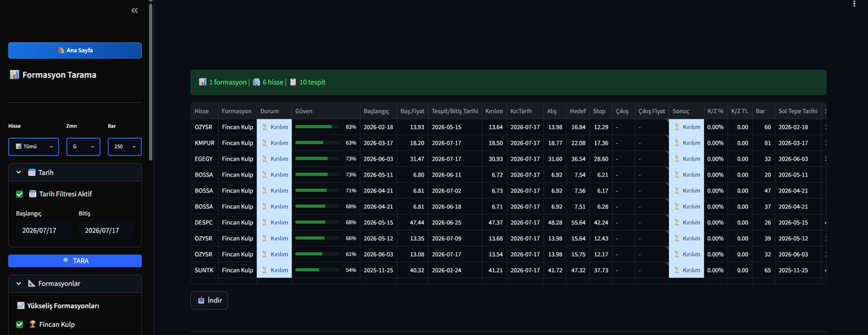This screenshot has height=335, width=868.
Task: Click the Sonuç Kırılım cell in SUNTK row
Action: coord(686,271)
